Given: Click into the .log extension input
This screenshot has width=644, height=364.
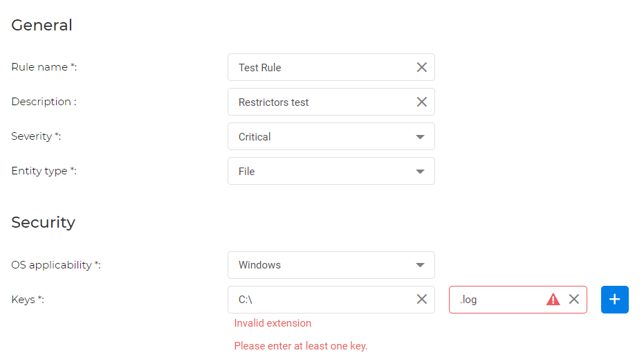Looking at the screenshot, I should point(498,300).
